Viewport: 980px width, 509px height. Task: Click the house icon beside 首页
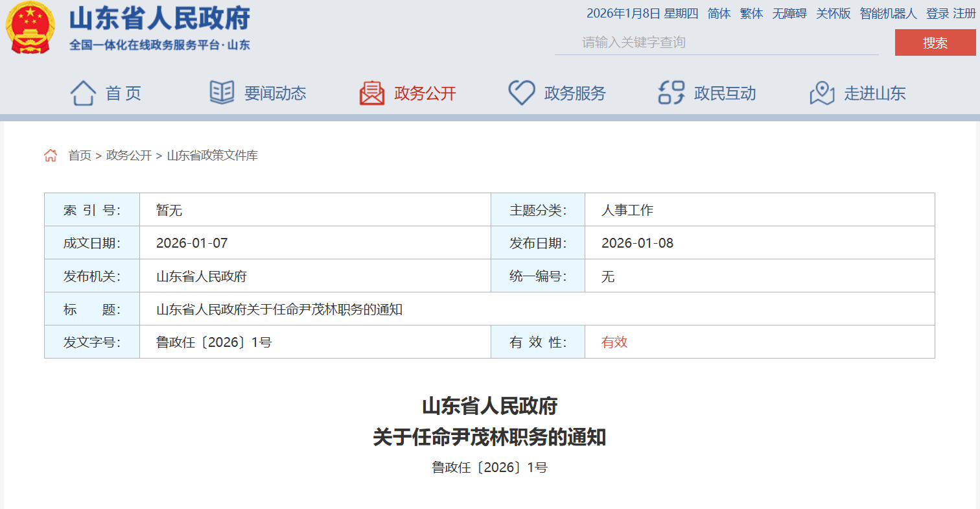(x=83, y=93)
